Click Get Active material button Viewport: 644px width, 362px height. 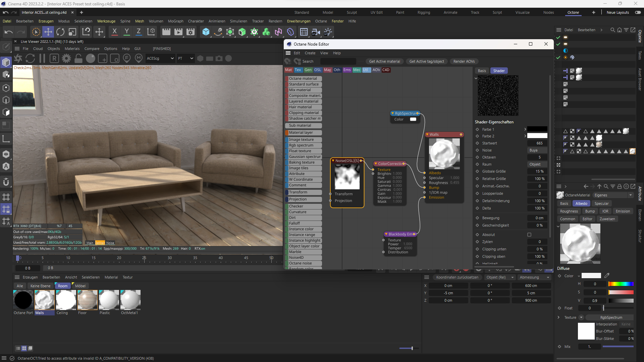384,61
